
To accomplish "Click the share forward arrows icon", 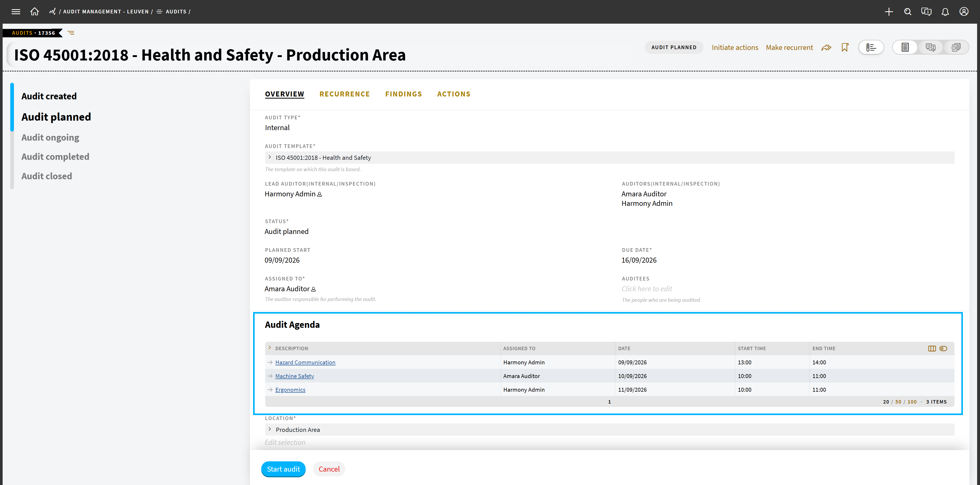I will point(826,48).
